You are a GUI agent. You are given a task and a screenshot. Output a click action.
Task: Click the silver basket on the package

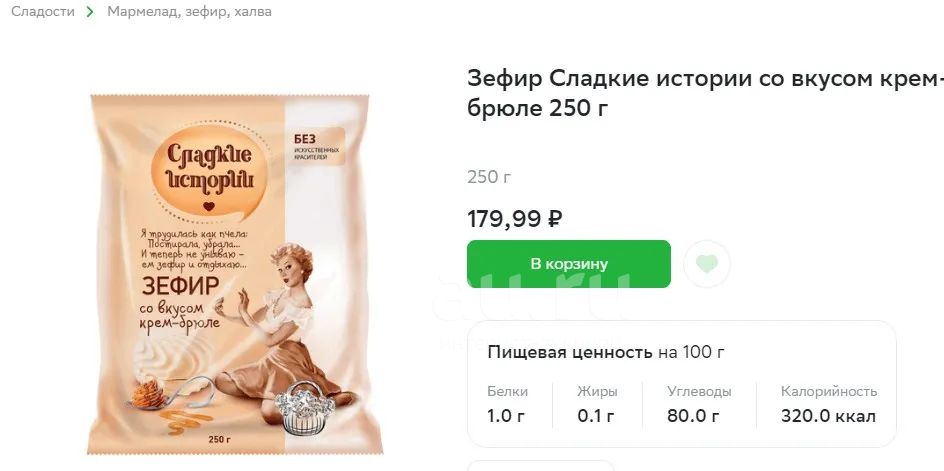tap(305, 407)
